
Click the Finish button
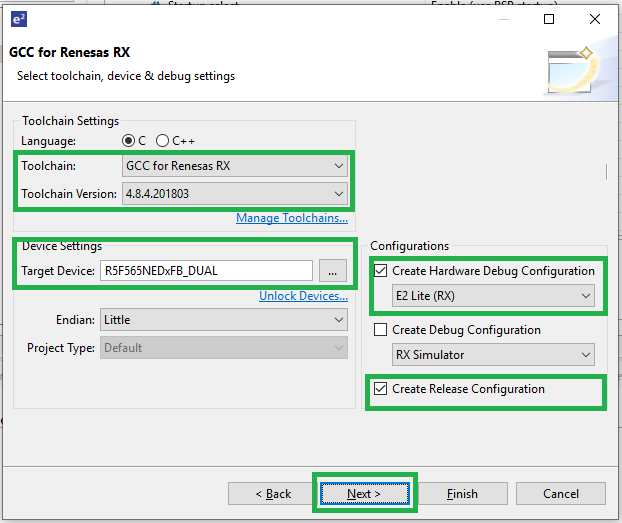[x=463, y=494]
